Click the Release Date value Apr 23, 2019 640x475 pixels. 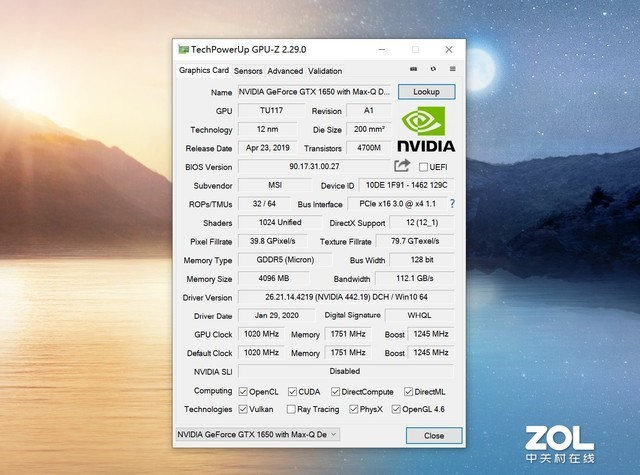point(267,148)
